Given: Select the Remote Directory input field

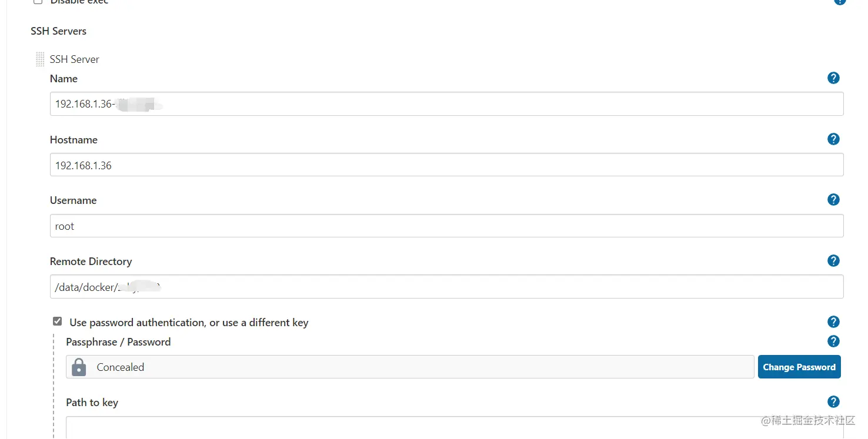Looking at the screenshot, I should tap(446, 287).
